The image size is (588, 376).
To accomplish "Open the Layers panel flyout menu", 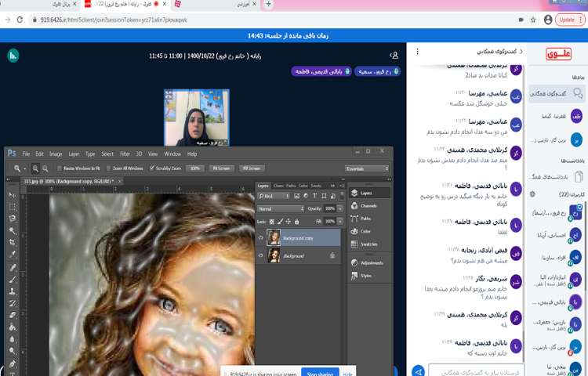I will coord(342,186).
